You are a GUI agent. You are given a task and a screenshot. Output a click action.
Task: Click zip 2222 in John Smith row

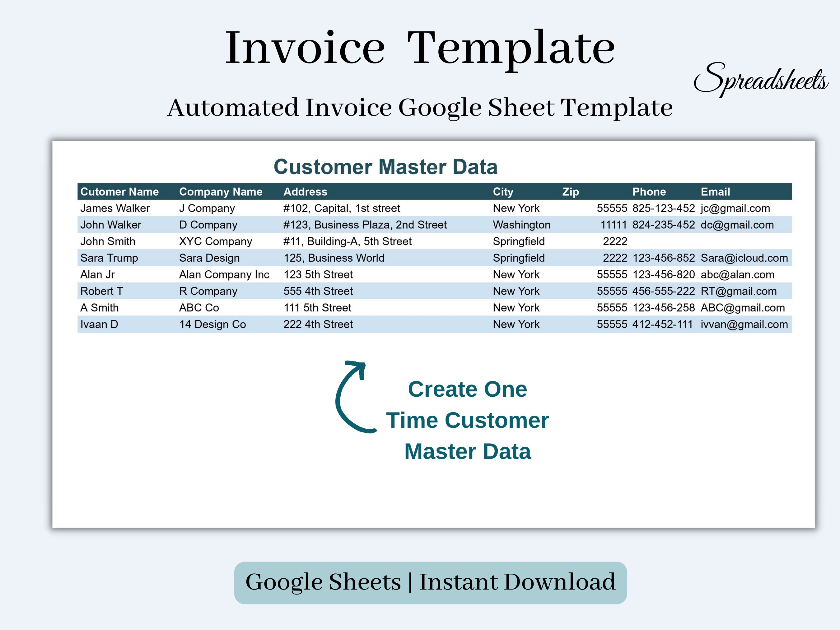pyautogui.click(x=615, y=241)
